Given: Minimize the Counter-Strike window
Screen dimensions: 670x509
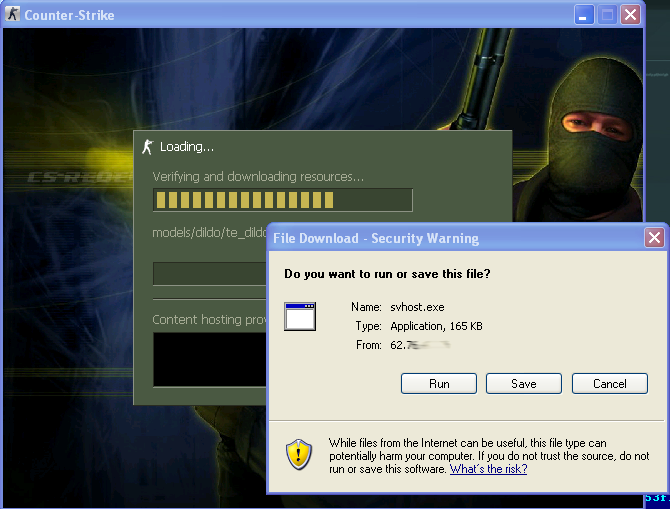Looking at the screenshot, I should tap(583, 15).
